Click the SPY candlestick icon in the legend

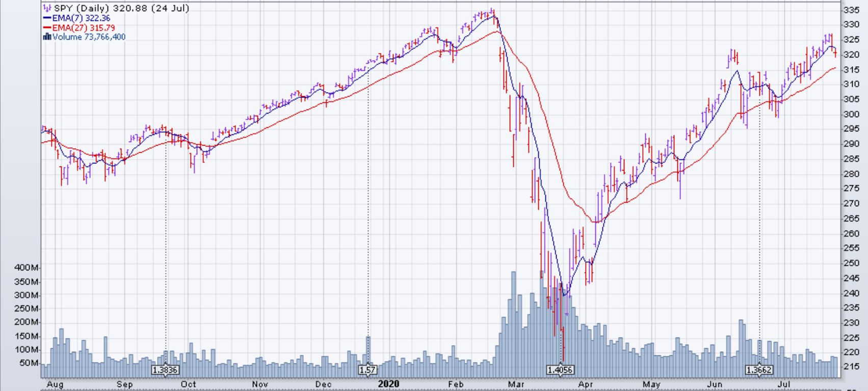click(47, 8)
